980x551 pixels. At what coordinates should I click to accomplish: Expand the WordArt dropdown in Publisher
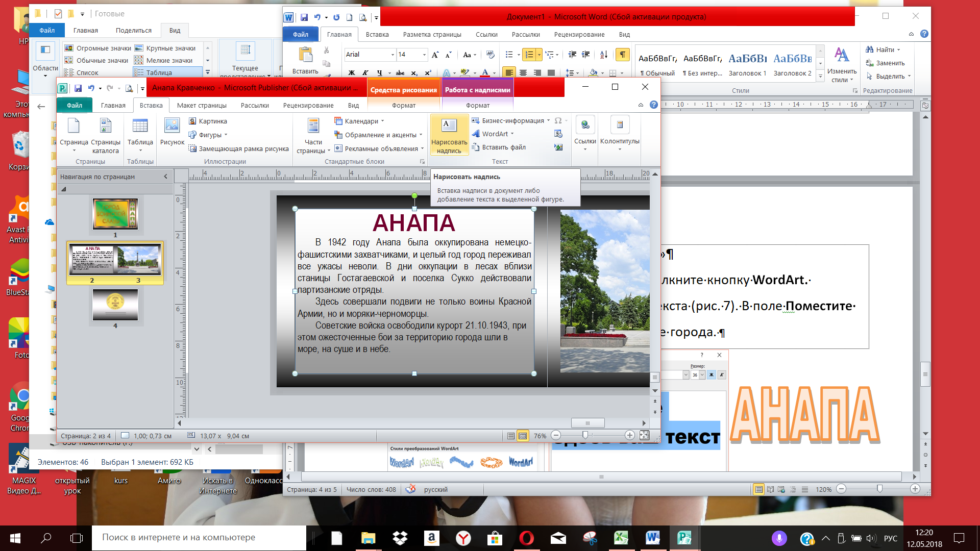(x=512, y=134)
